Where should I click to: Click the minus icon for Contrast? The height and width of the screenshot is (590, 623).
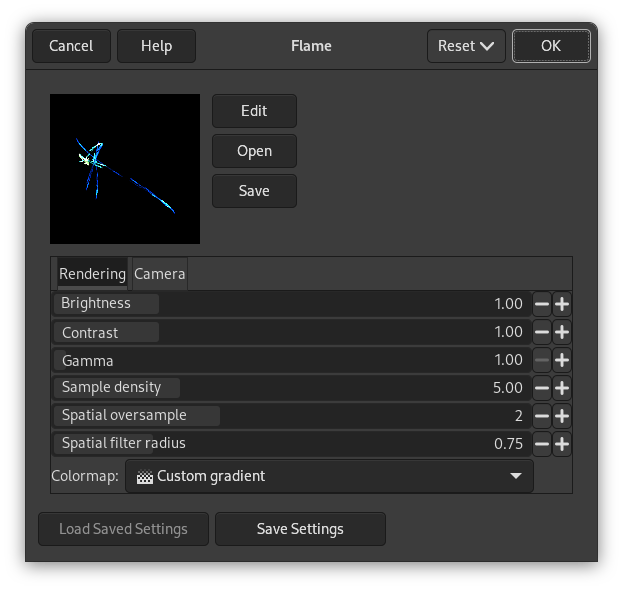coord(541,332)
